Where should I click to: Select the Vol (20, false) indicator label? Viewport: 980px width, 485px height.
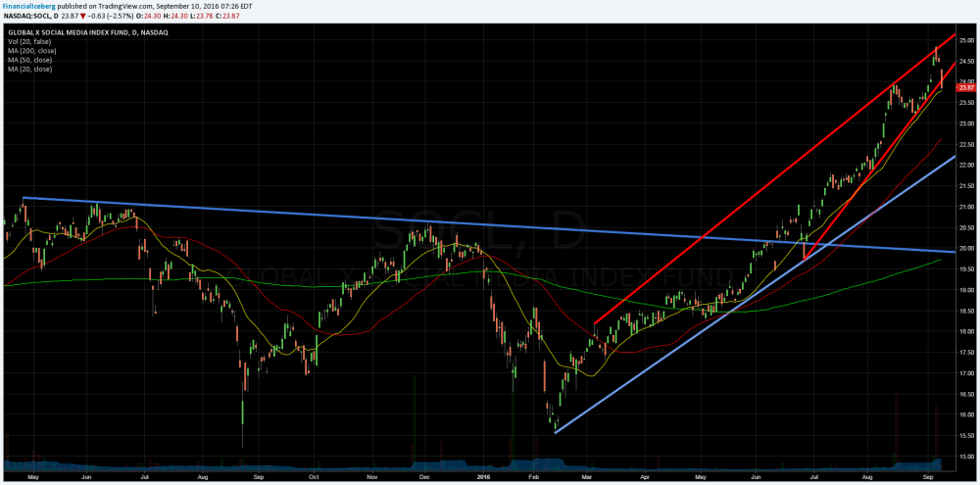click(x=29, y=41)
